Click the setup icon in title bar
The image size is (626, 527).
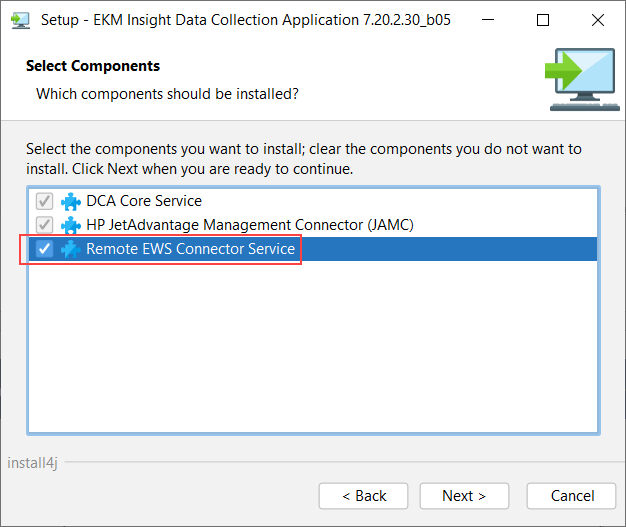(x=20, y=20)
